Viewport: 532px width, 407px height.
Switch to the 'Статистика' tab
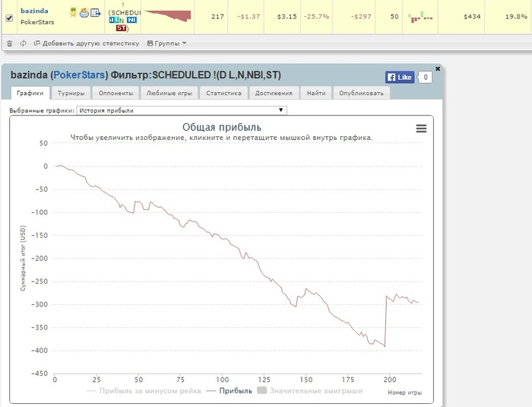coord(223,93)
